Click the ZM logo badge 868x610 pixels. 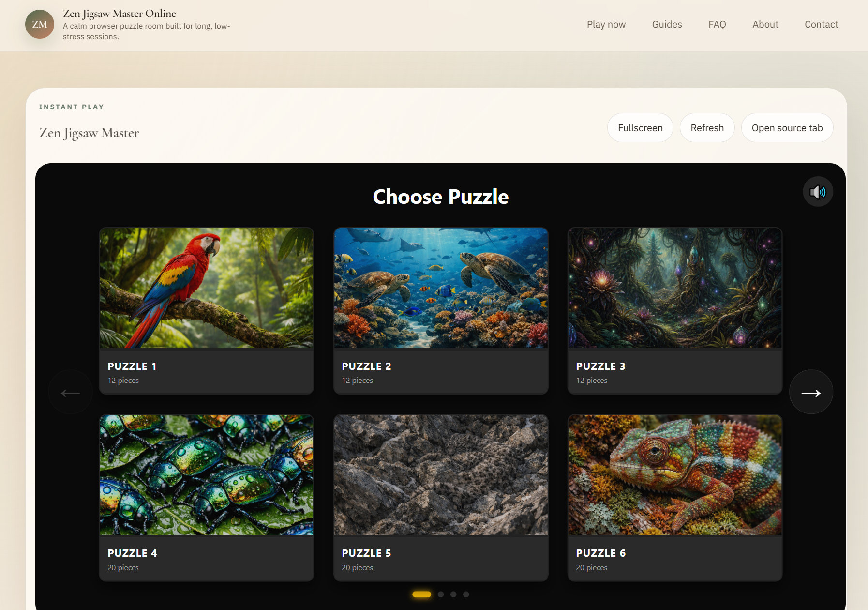(40, 24)
